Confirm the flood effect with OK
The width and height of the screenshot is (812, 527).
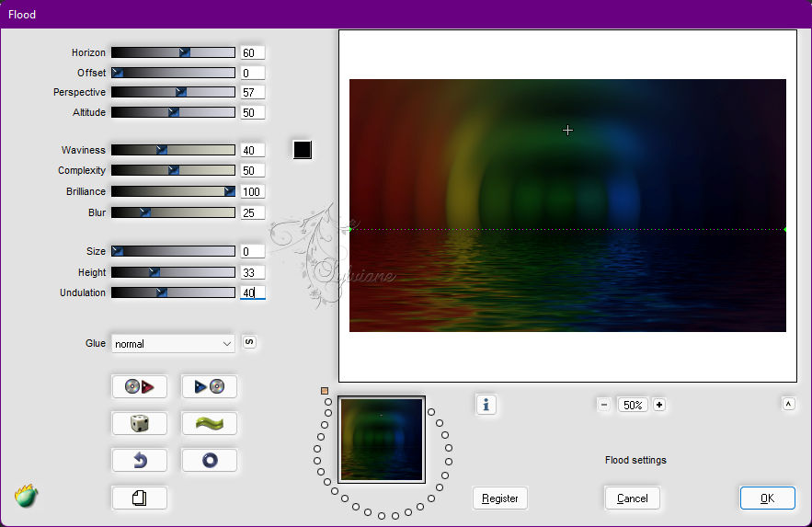click(x=768, y=498)
